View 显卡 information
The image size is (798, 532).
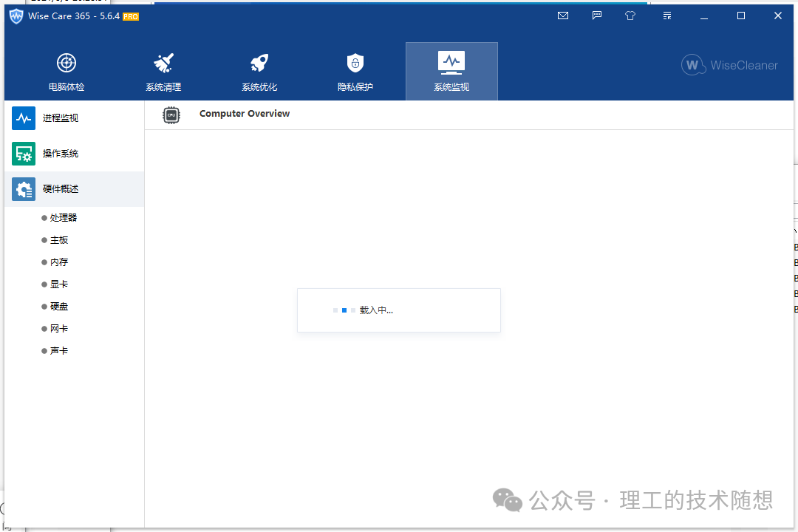[59, 284]
